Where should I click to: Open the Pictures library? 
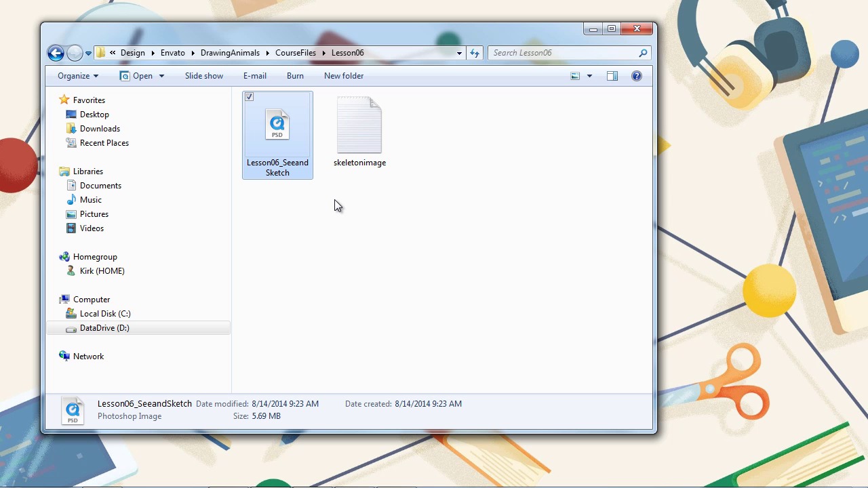[x=94, y=214]
